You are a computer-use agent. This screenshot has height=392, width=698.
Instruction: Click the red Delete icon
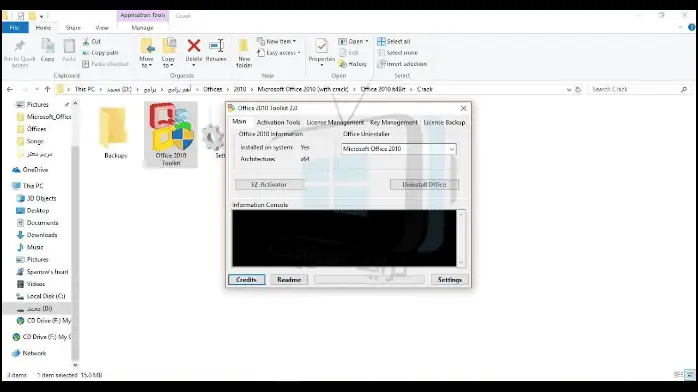coord(194,45)
